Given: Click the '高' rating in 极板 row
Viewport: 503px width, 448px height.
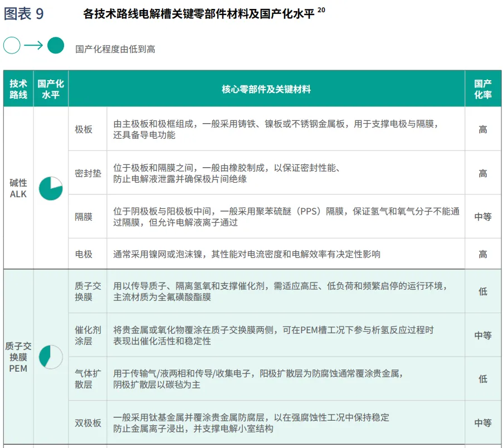Looking at the screenshot, I should (483, 129).
